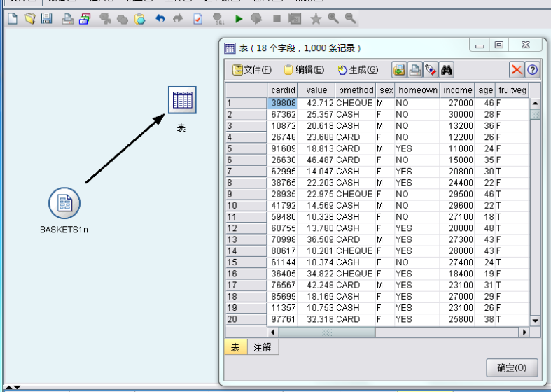This screenshot has height=392, width=551.
Task: Click the pmethod column header
Action: click(x=356, y=90)
